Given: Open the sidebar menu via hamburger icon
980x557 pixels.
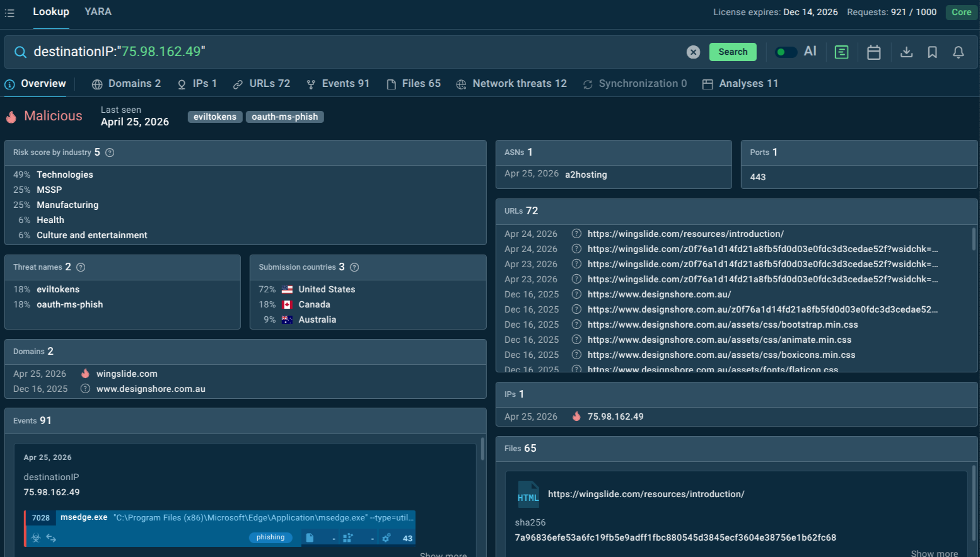Looking at the screenshot, I should coord(9,12).
